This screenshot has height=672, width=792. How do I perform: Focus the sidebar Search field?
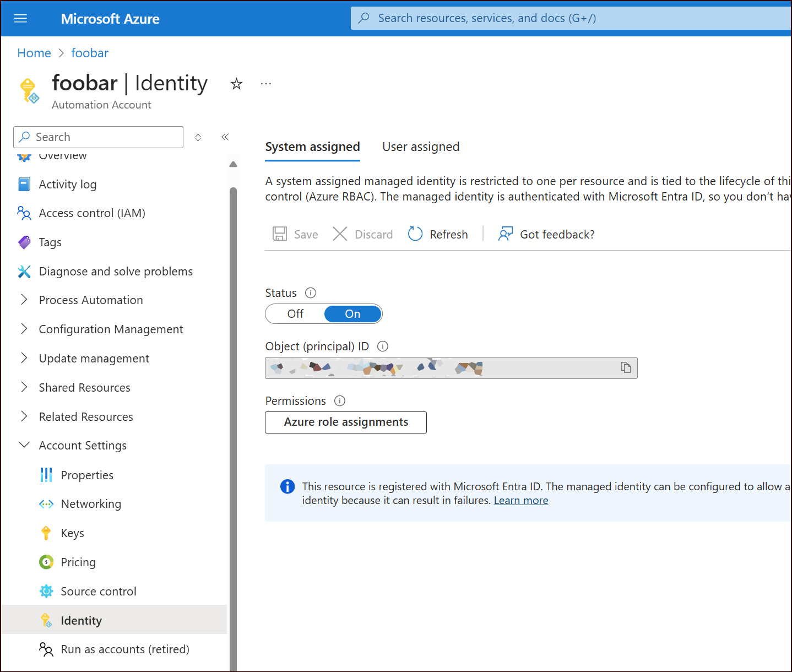pos(98,137)
